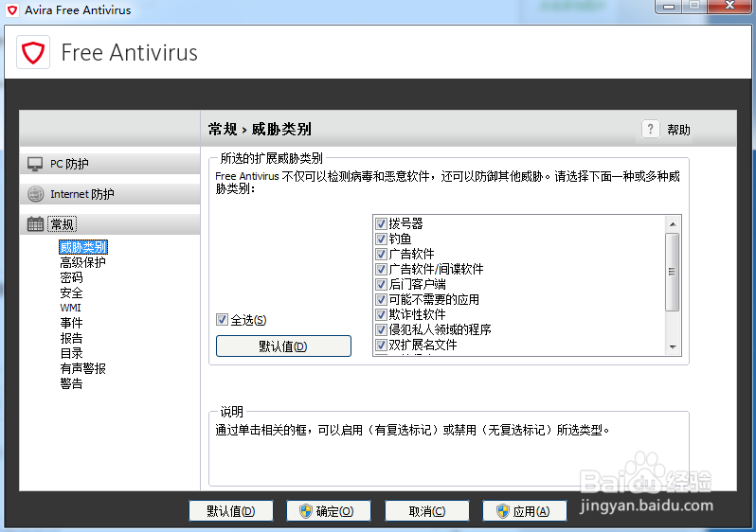This screenshot has height=532, width=756.
Task: Uncheck the 可能不需要的应用 checkbox
Action: pos(381,299)
